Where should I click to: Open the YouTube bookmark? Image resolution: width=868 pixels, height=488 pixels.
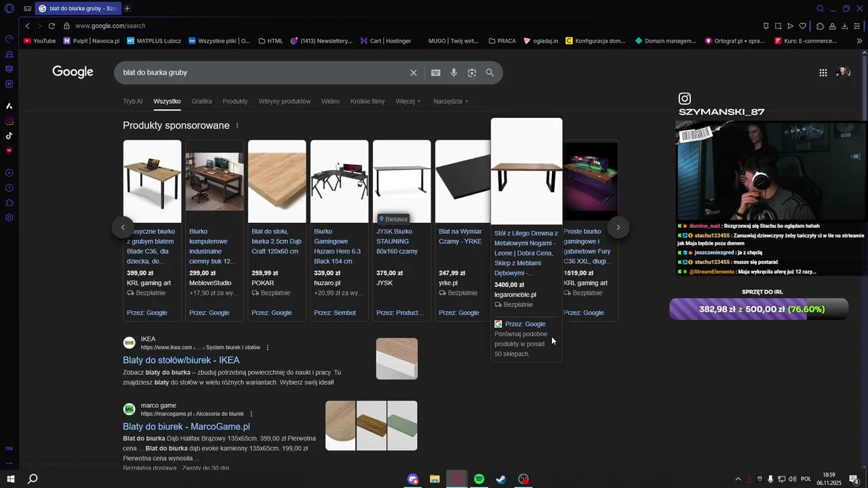tap(39, 41)
